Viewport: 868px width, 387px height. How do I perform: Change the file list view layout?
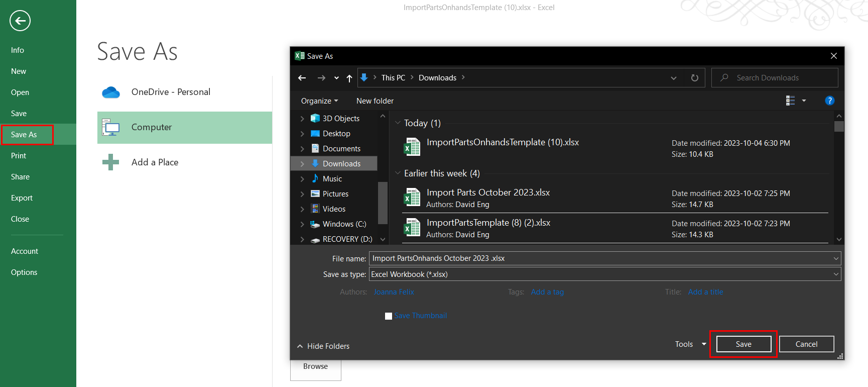(x=791, y=101)
